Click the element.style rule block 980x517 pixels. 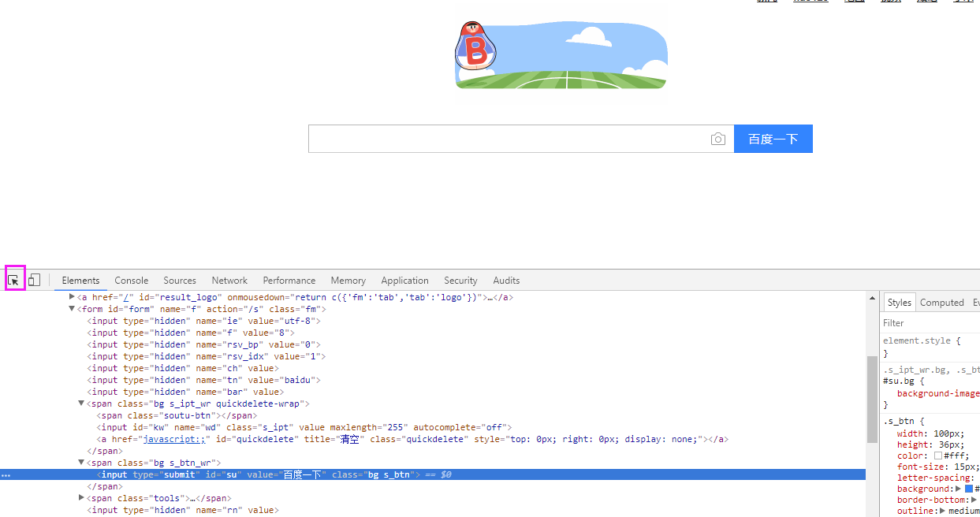point(930,347)
